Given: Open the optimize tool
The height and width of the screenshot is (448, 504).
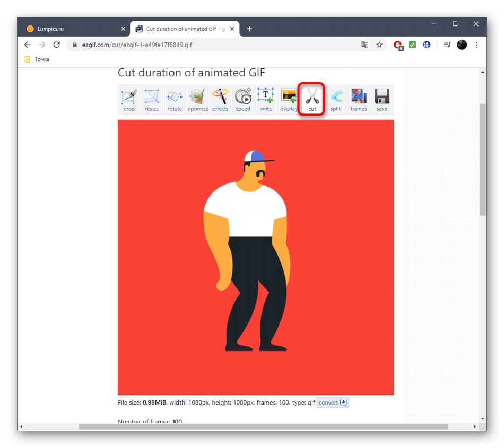Looking at the screenshot, I should (197, 99).
